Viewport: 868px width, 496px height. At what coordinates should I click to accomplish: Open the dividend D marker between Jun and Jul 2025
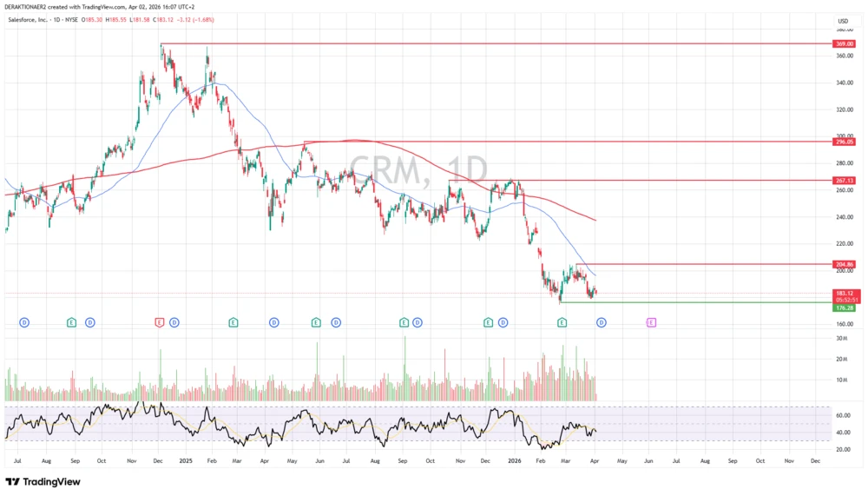coord(336,322)
